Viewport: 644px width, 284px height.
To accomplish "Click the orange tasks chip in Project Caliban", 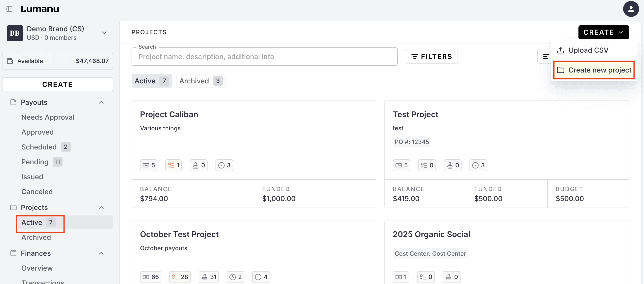I will pyautogui.click(x=174, y=165).
